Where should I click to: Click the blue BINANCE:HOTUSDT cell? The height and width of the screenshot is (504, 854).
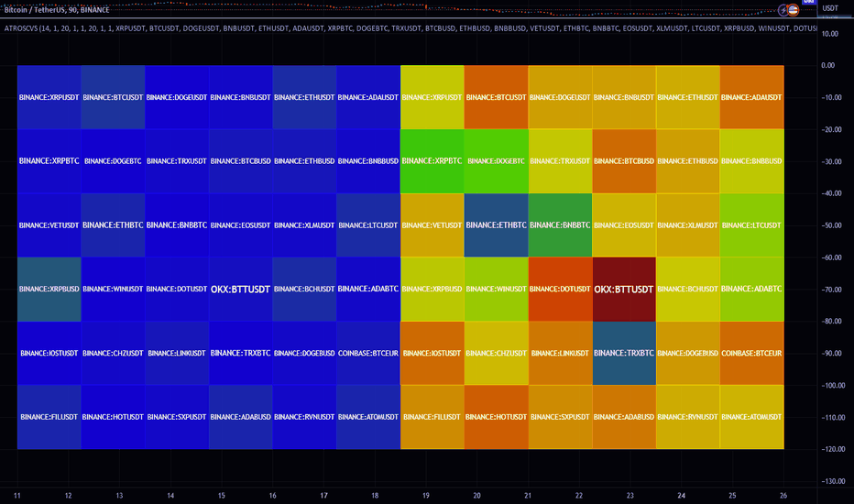click(113, 417)
